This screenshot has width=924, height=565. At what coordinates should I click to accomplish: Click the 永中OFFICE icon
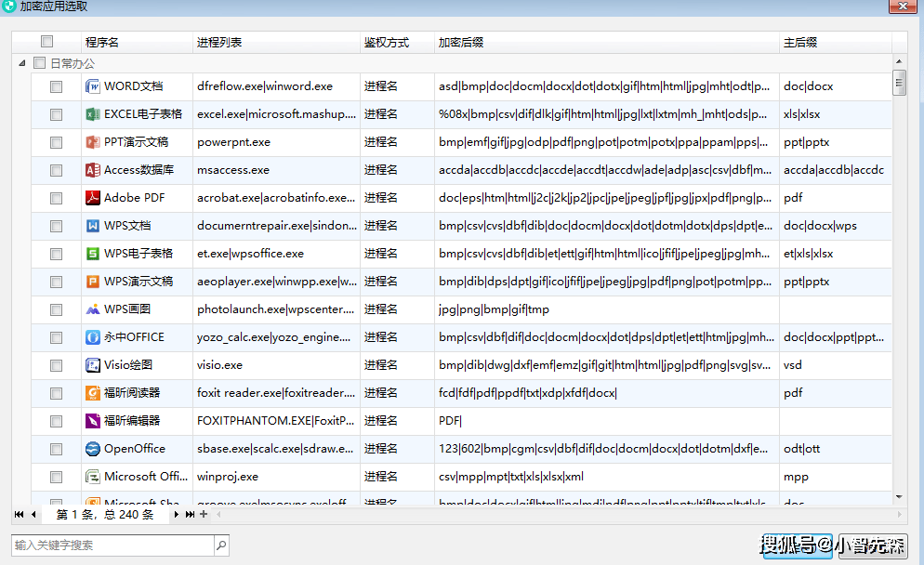(93, 337)
